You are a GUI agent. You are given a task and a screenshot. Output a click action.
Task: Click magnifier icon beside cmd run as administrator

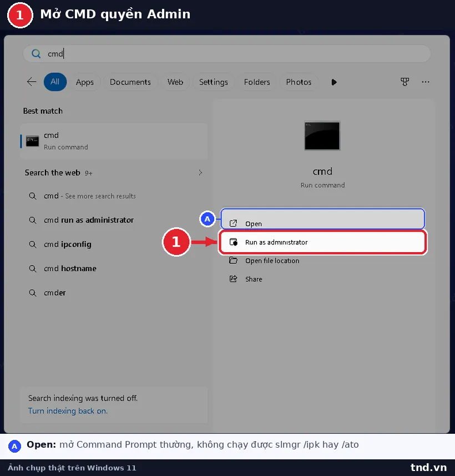[x=32, y=220]
